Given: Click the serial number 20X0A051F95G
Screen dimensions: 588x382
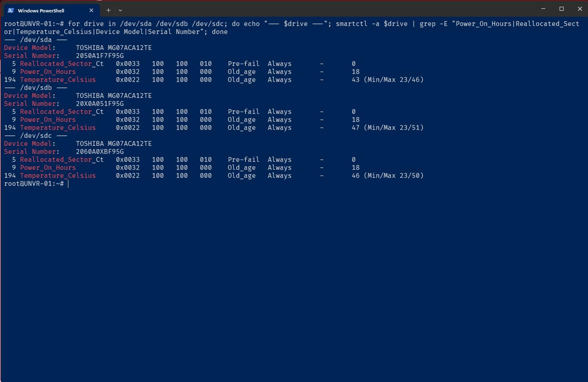Looking at the screenshot, I should point(100,104).
